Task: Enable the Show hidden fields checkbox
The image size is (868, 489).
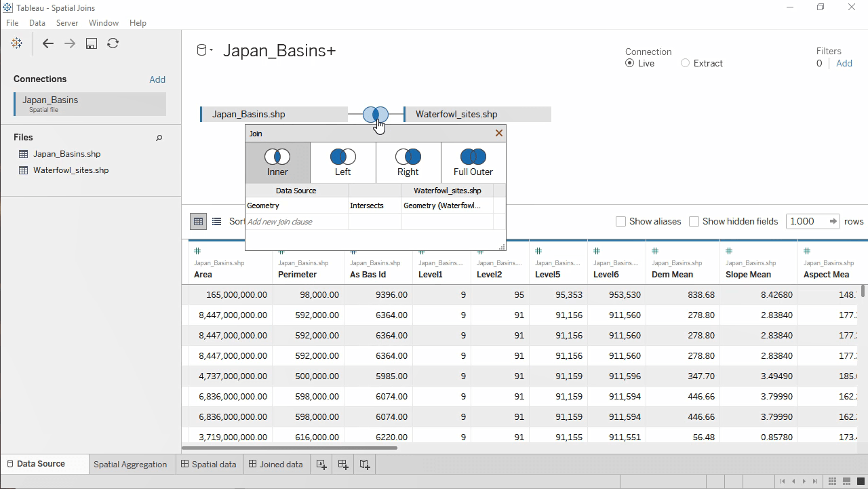Action: point(694,221)
